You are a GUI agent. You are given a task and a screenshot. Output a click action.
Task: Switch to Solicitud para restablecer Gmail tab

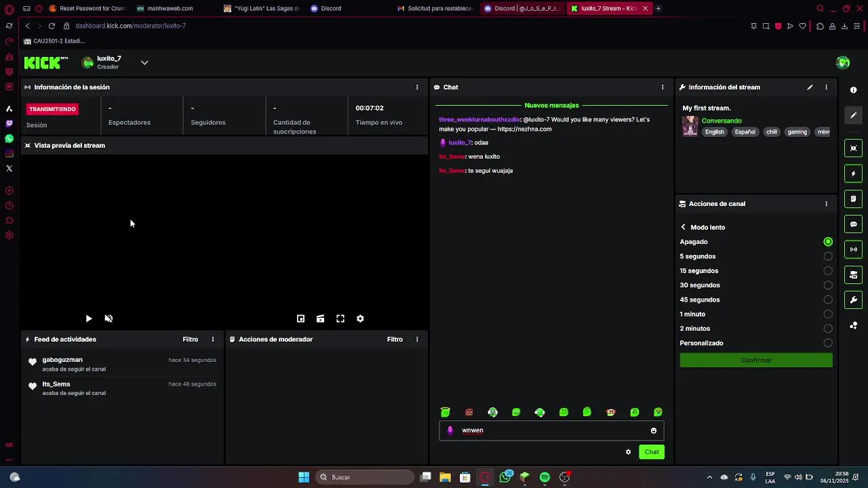(436, 9)
